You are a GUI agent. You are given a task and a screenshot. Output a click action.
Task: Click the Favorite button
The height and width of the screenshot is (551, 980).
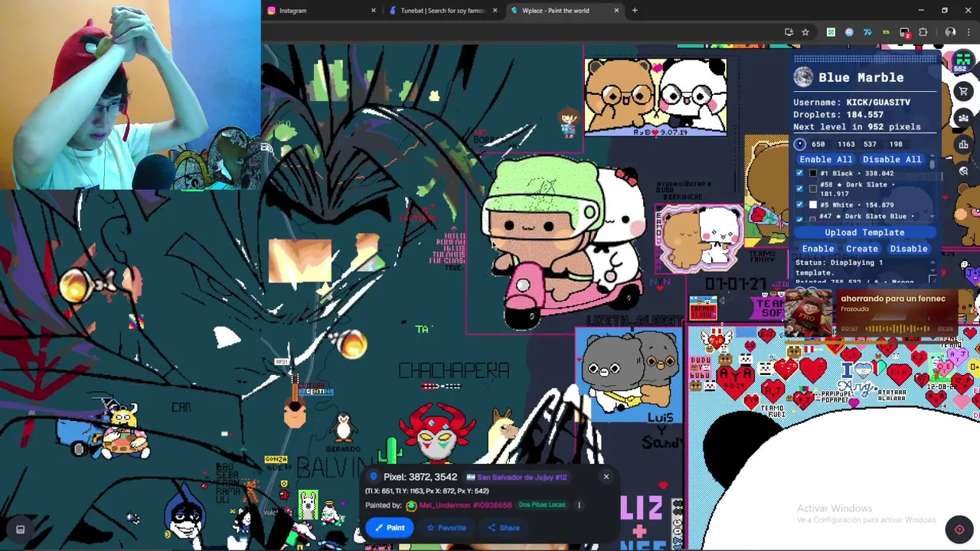pyautogui.click(x=446, y=527)
